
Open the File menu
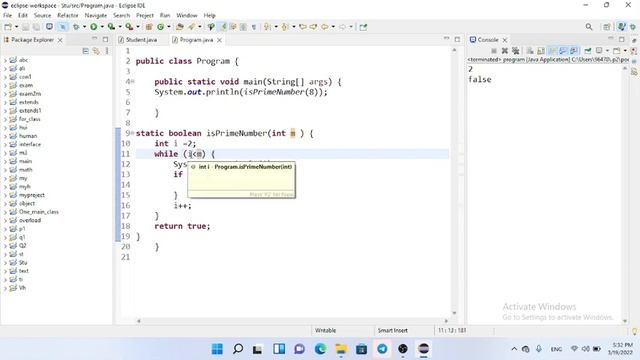7,15
